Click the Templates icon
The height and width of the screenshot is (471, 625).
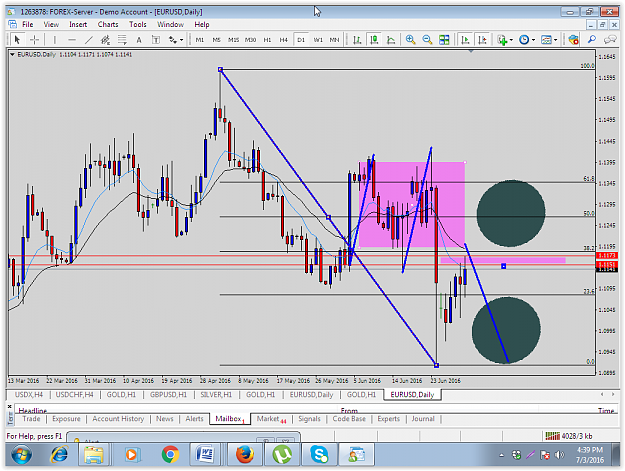pos(546,39)
